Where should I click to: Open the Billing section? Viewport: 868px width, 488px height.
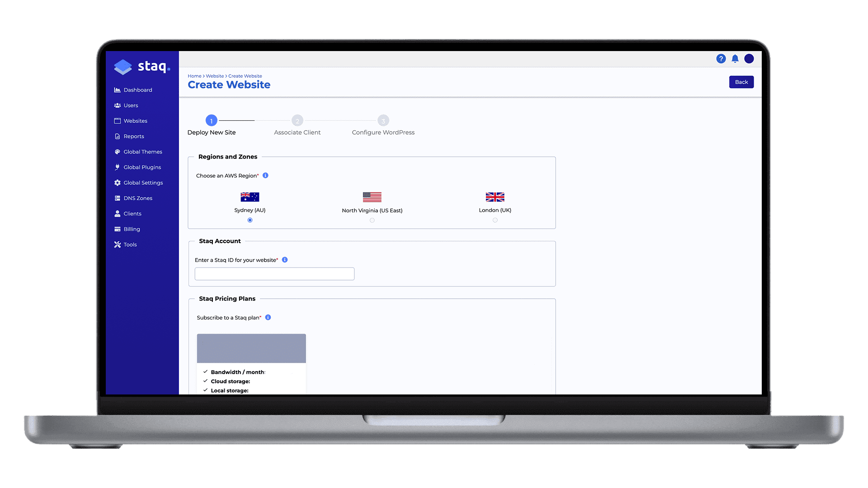point(131,229)
